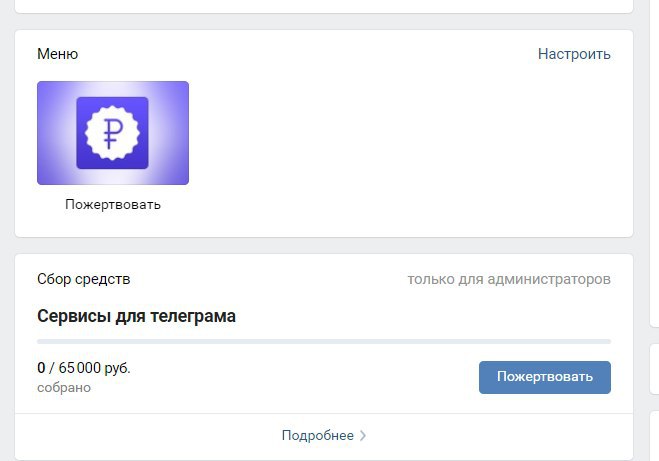Open the Подробнее details link
The image size is (659, 461).
318,435
